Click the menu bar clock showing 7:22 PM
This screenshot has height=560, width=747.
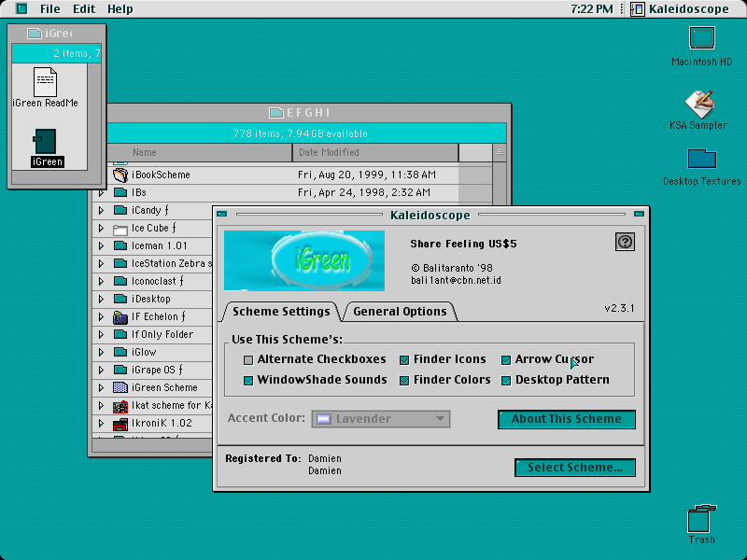592,8
